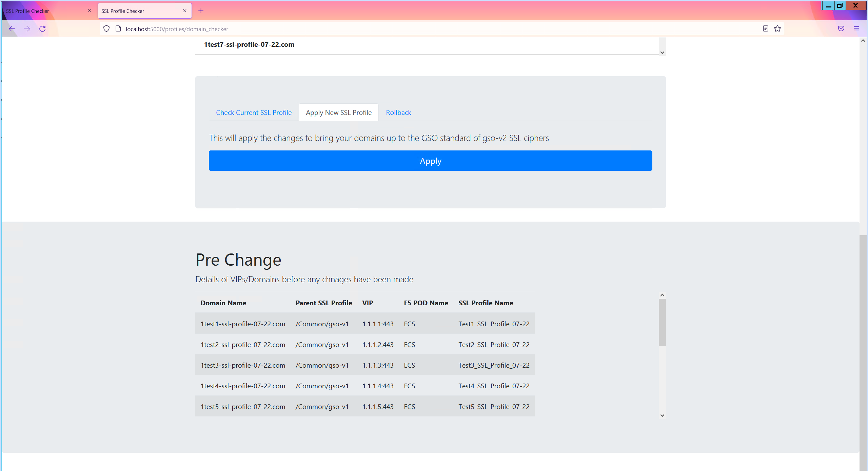Viewport: 868px width, 471px height.
Task: Toggle reader view icon
Action: [x=765, y=29]
